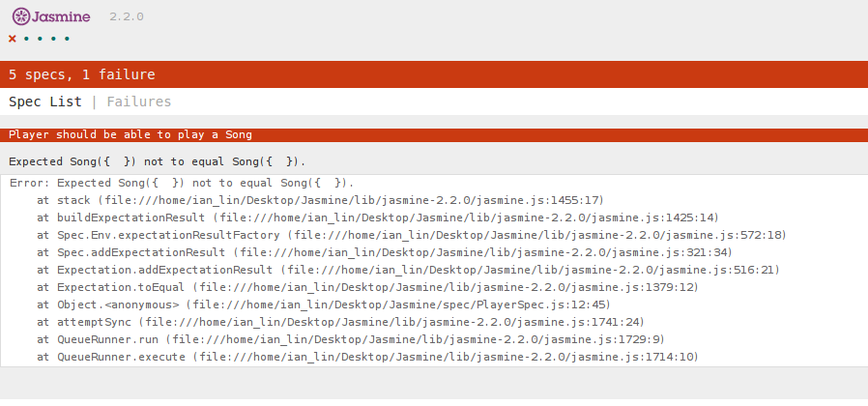Viewport: 868px width, 406px height.
Task: Click the Expectation.toEqual trace line
Action: coord(367,287)
